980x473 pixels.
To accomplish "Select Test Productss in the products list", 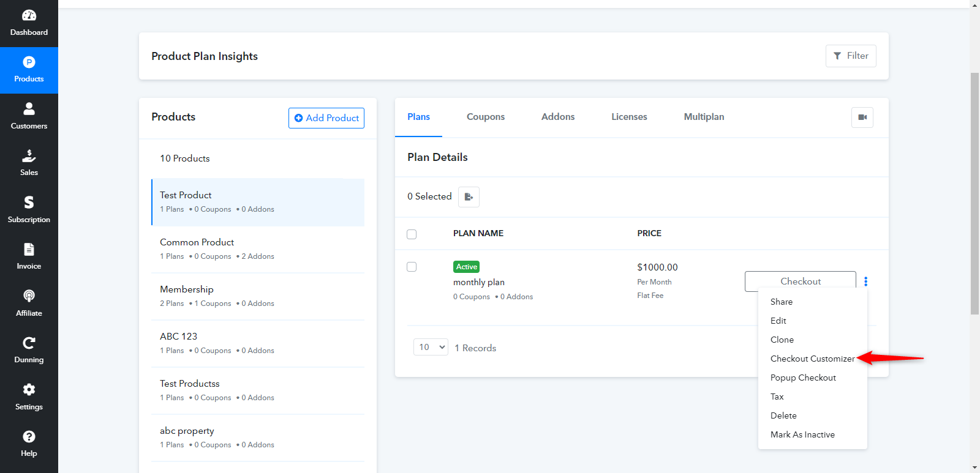I will [258, 390].
